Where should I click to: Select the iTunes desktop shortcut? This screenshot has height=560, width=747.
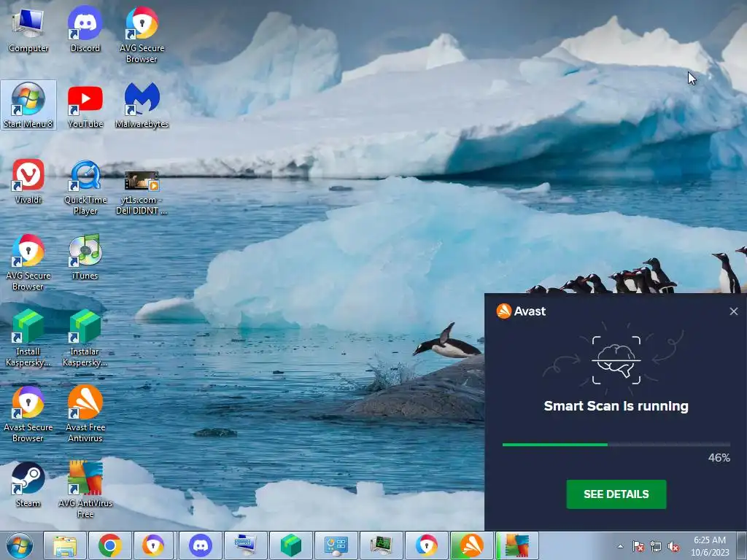tap(85, 257)
